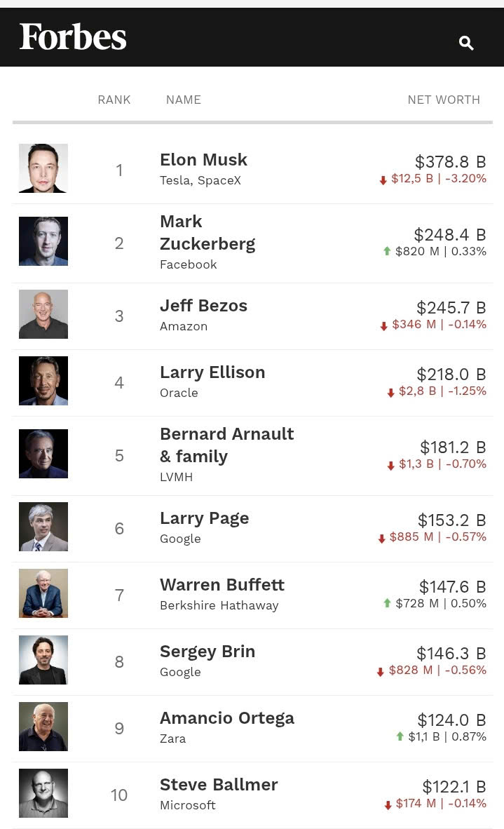Sort the list by the RANK column header
The image size is (504, 829).
tap(114, 100)
